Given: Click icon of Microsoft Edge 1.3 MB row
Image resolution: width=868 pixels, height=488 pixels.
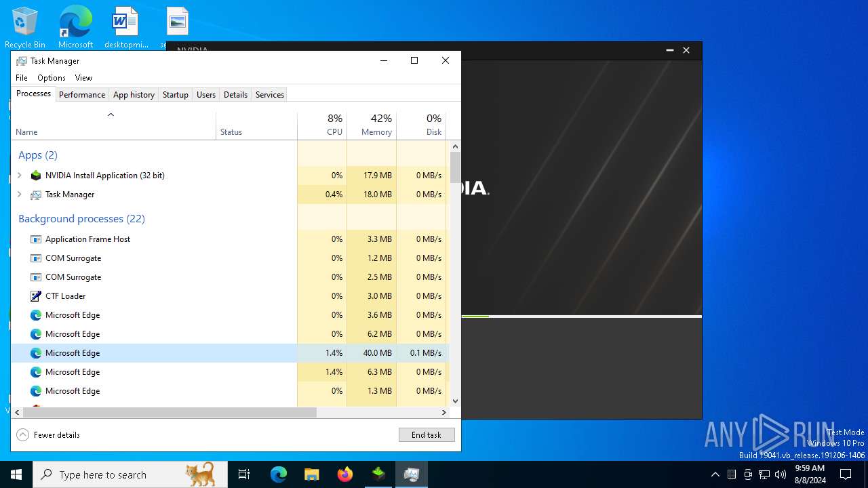Looking at the screenshot, I should tap(36, 391).
